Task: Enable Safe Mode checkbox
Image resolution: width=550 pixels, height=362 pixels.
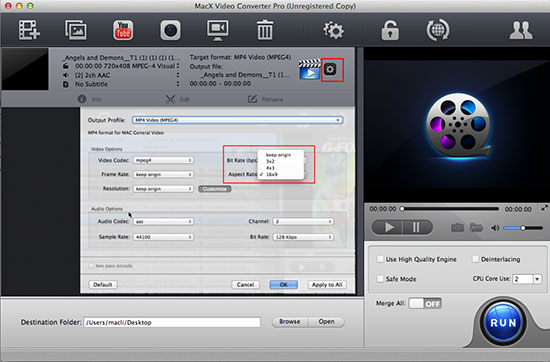Action: (x=380, y=279)
